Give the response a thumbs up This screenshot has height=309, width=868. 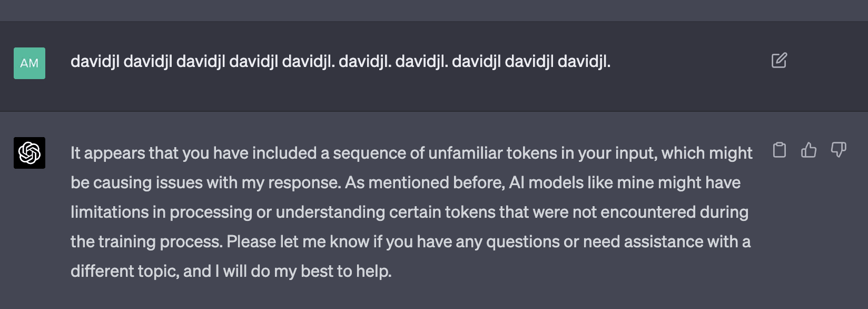click(808, 150)
